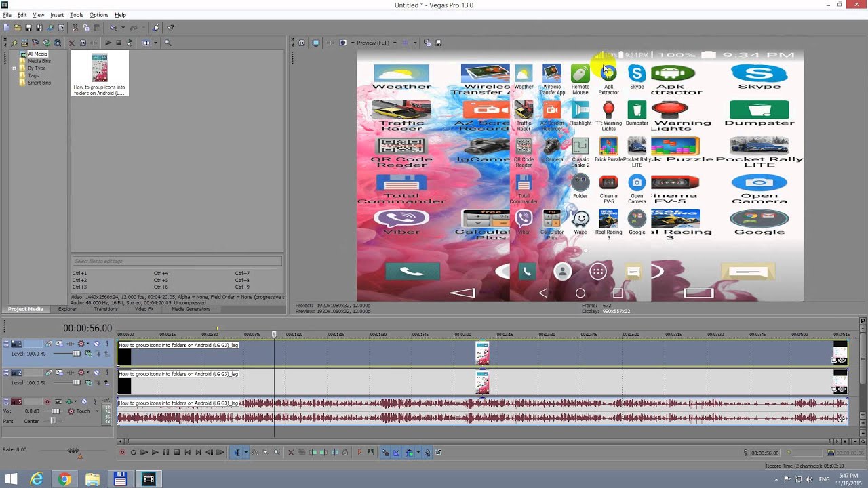Click the Lock Event icon
Image resolution: width=868 pixels, height=488 pixels.
click(x=345, y=452)
